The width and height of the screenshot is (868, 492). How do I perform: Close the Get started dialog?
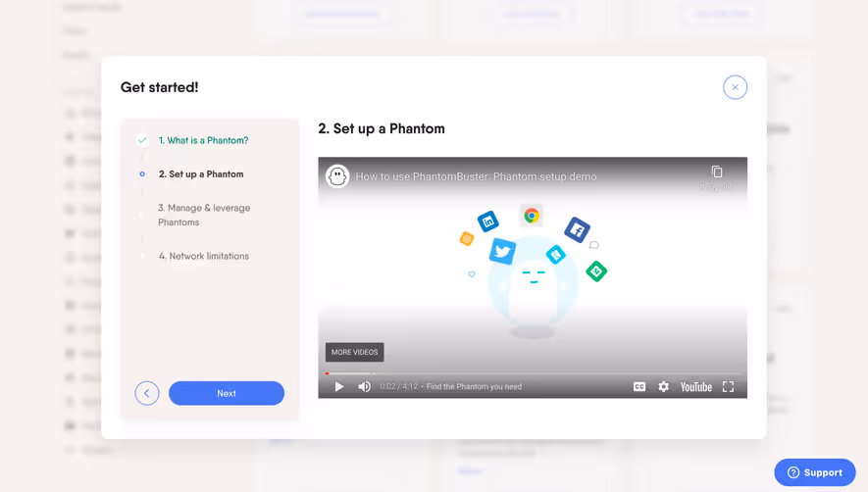[x=735, y=87]
